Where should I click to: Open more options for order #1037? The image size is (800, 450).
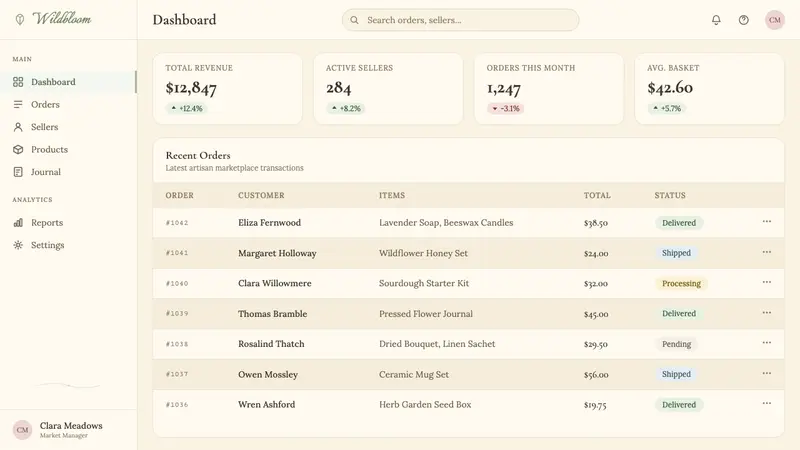coord(767,373)
